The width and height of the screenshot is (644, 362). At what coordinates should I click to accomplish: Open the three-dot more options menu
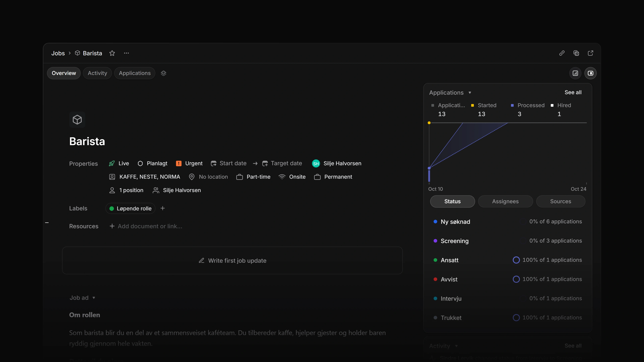coord(126,53)
